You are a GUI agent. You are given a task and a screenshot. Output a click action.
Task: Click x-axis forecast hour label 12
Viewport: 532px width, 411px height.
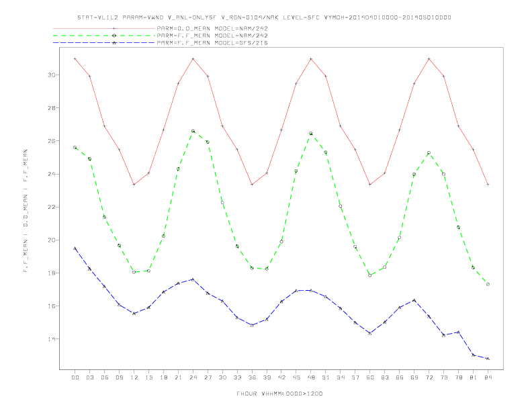pyautogui.click(x=134, y=377)
